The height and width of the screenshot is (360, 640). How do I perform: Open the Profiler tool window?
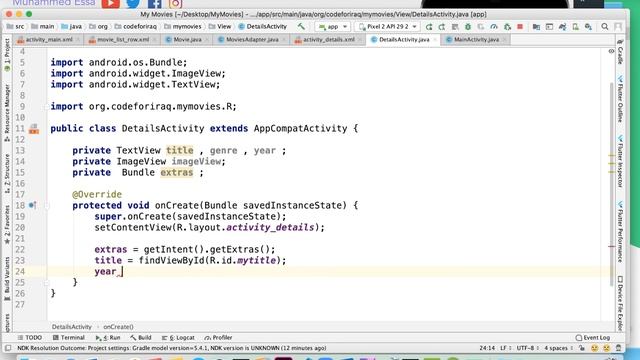218,338
